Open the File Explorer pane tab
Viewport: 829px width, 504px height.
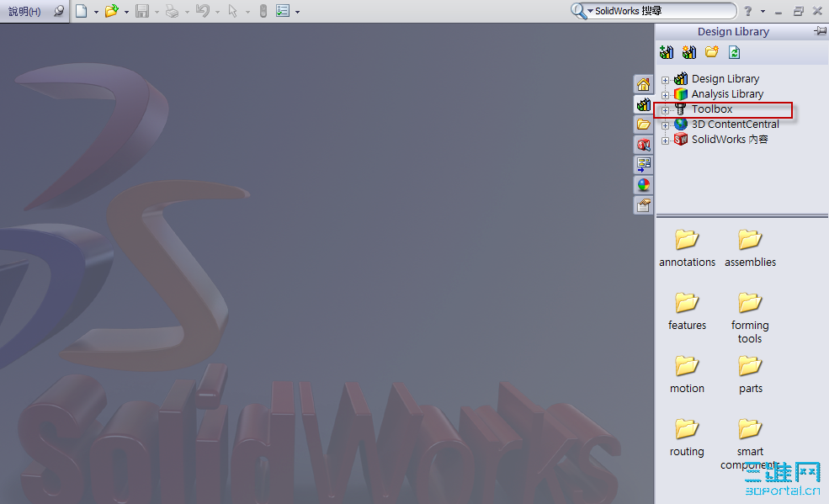coord(644,125)
